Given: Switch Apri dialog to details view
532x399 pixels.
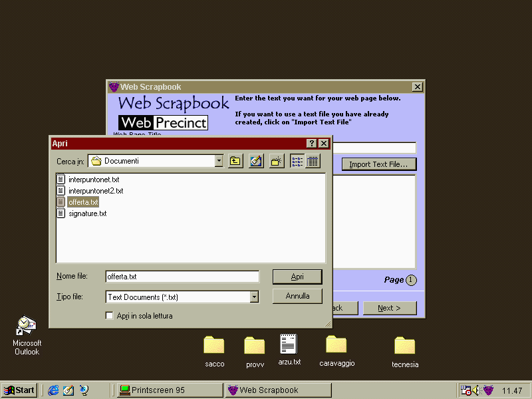Looking at the screenshot, I should tap(313, 161).
